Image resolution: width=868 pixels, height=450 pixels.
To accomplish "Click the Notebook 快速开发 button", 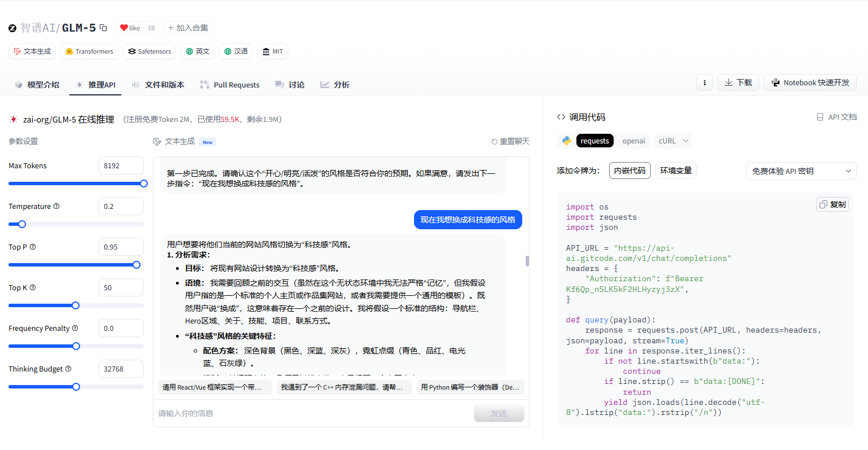I will coord(810,82).
